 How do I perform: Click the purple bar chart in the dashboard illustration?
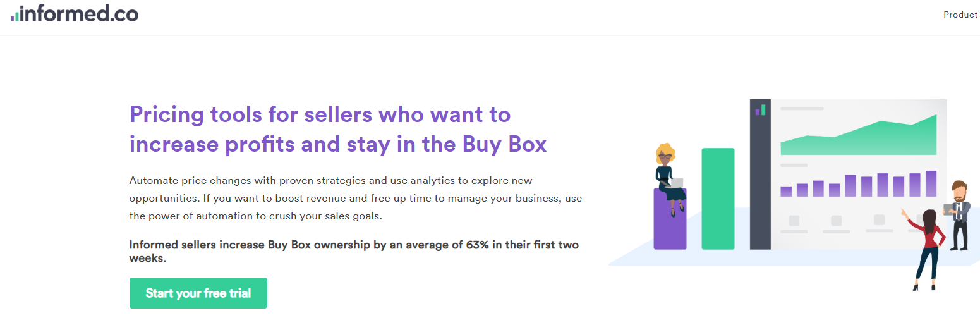[x=859, y=184]
